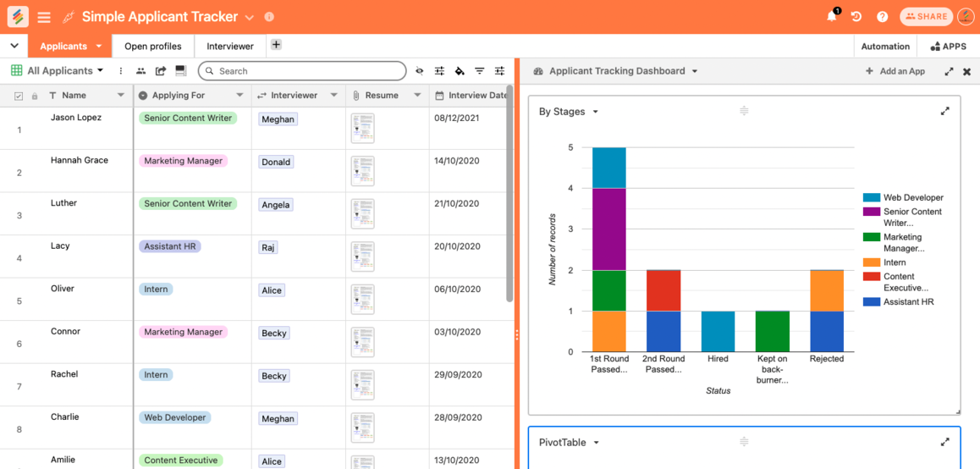
Task: Open the activity history icon
Action: point(856,17)
